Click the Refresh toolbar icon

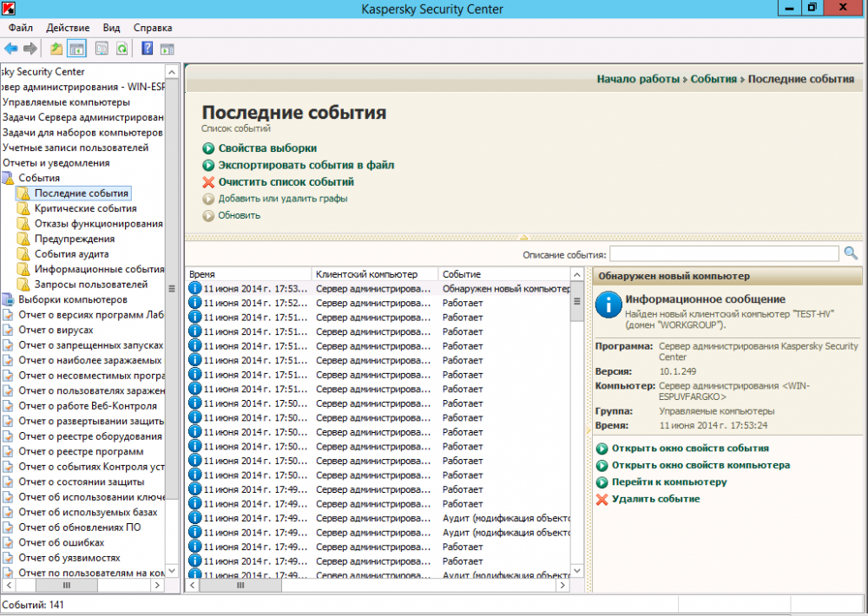click(x=122, y=49)
